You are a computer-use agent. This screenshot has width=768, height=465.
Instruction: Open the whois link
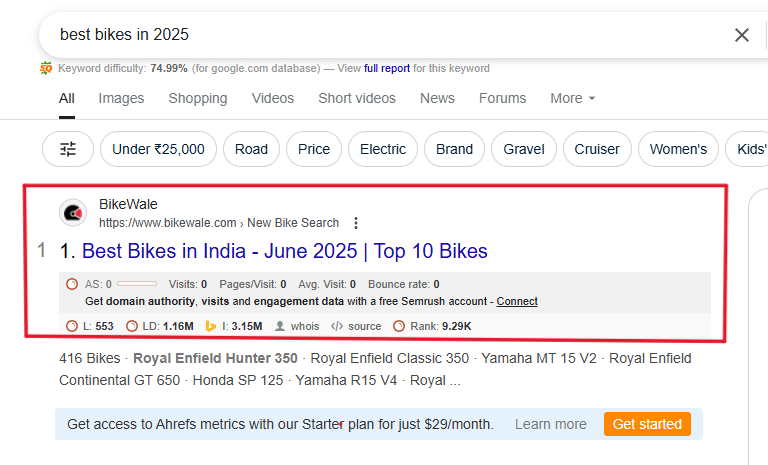[x=305, y=326]
